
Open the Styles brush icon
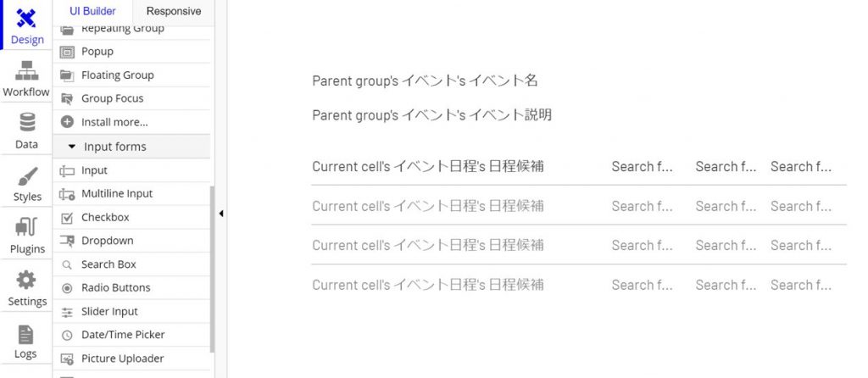pyautogui.click(x=26, y=175)
